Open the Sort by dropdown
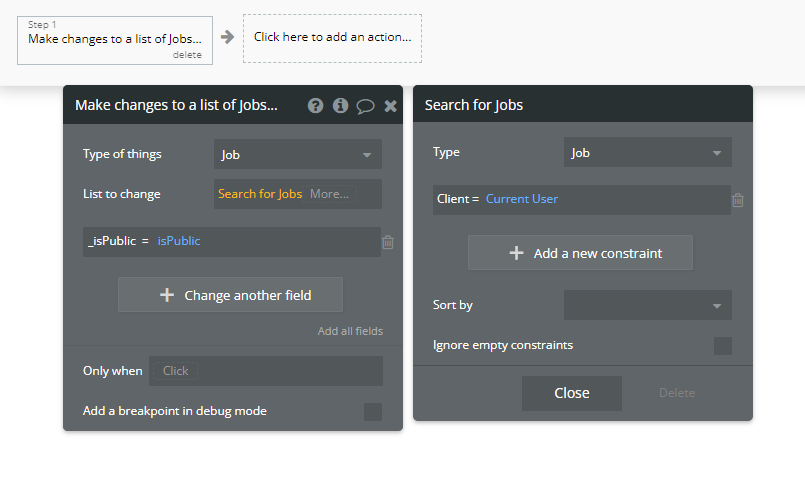The height and width of the screenshot is (479, 805). [x=647, y=305]
